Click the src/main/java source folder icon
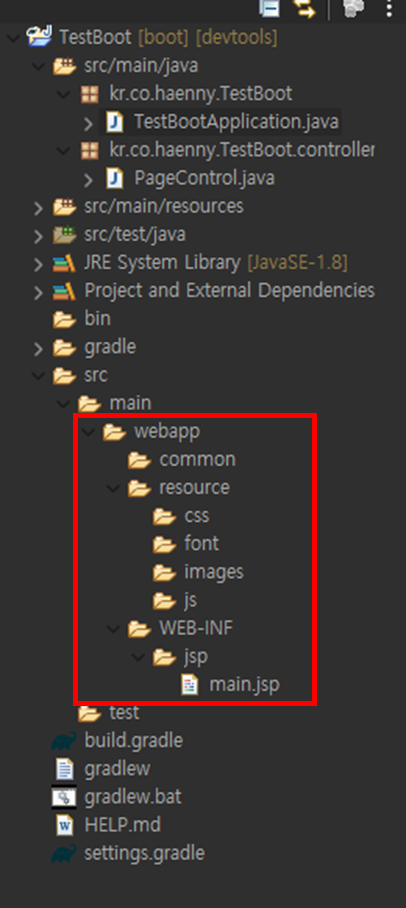 click(x=64, y=66)
